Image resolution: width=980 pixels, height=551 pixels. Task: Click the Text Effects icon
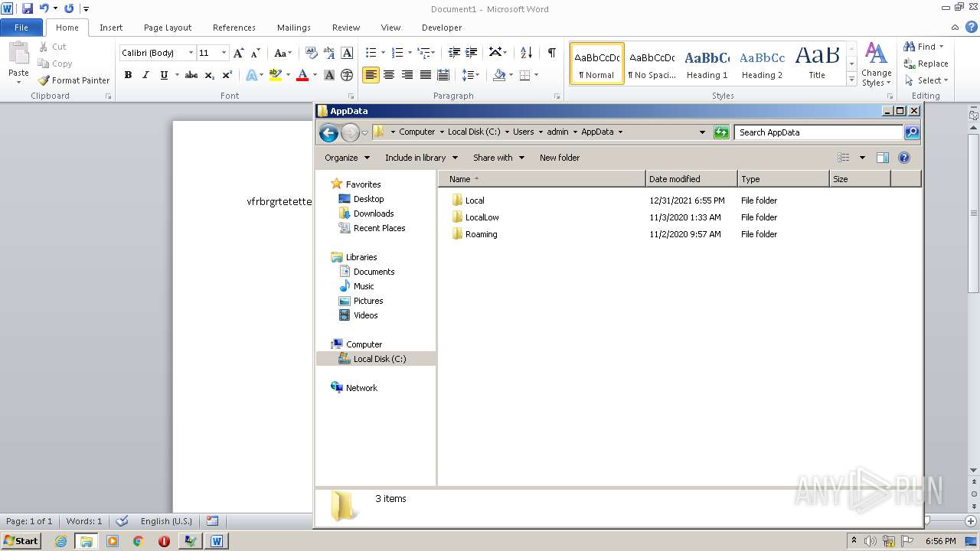point(250,75)
